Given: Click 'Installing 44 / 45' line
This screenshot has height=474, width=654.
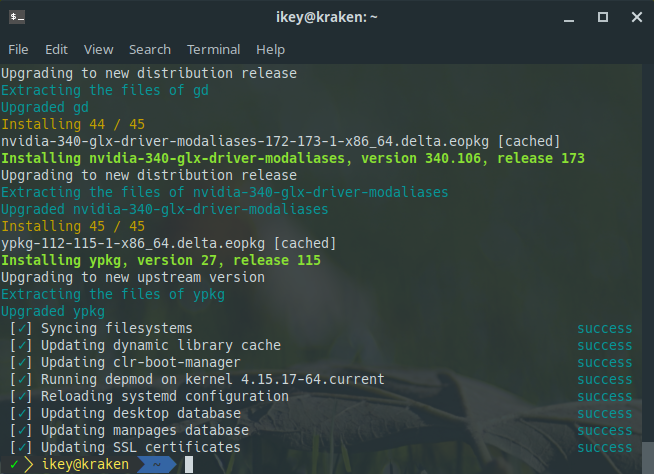Looking at the screenshot, I should coord(73,124).
